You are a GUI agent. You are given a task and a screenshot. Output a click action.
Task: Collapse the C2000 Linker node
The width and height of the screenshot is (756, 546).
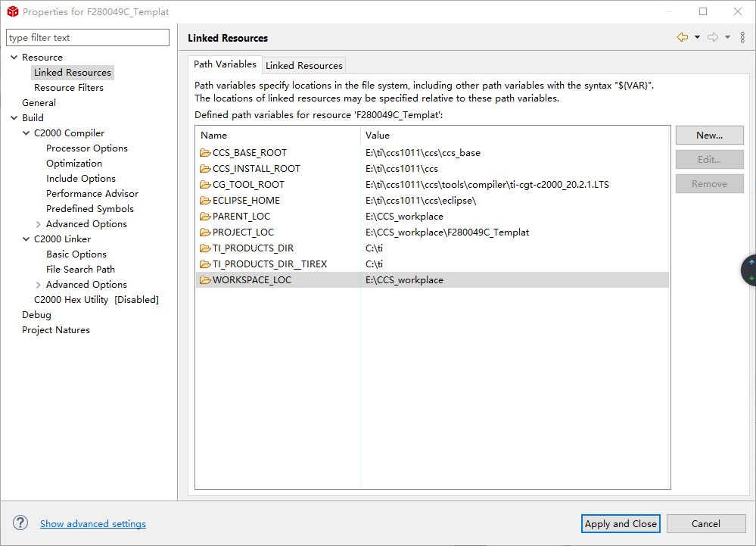click(26, 239)
